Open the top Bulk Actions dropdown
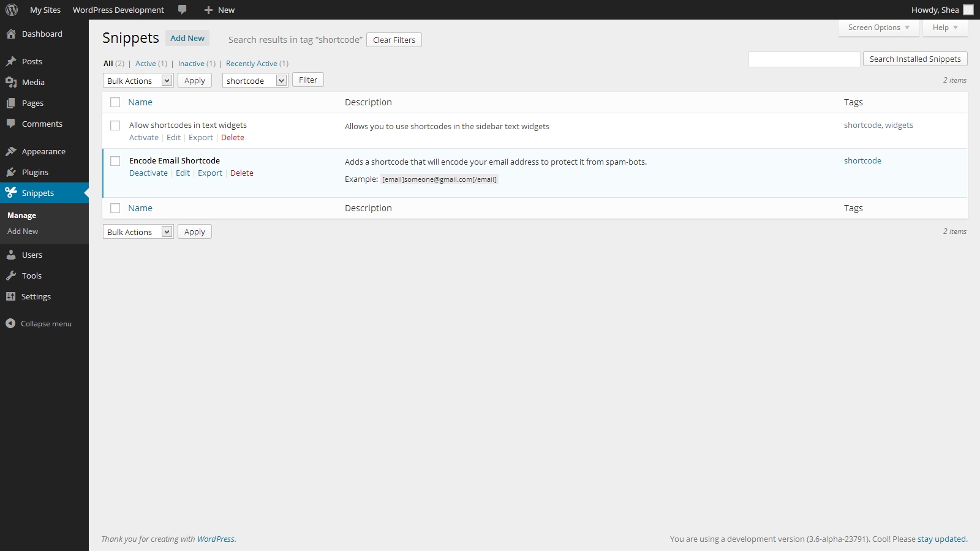Screen dimensions: 980x551 tap(138, 80)
